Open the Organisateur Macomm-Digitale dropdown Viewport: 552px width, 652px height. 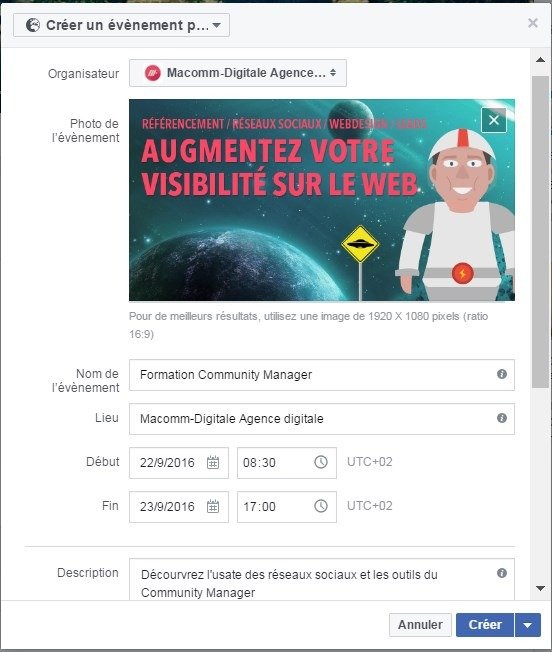238,73
